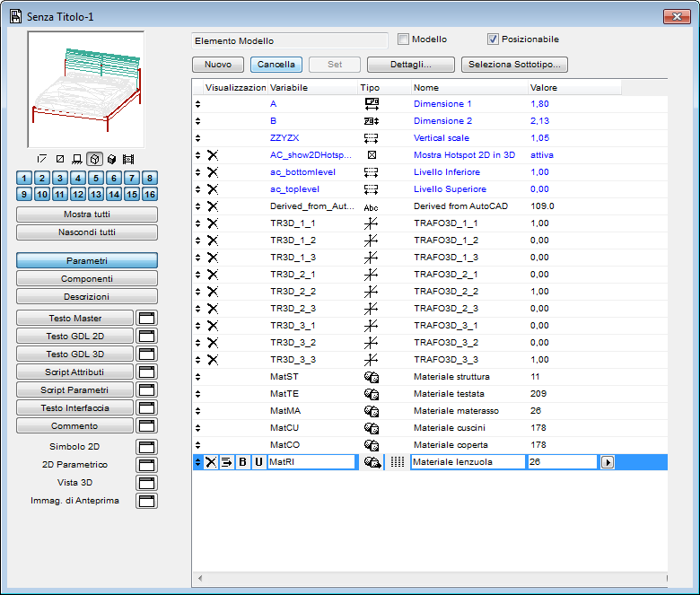700x595 pixels.
Task: Open material picker arrow for MatRI value
Action: (608, 462)
